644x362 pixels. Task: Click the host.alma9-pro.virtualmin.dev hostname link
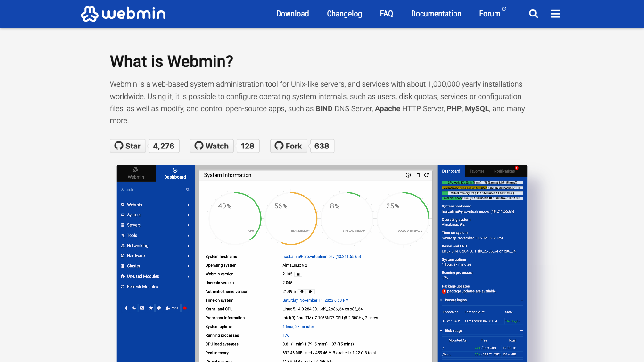(x=322, y=256)
